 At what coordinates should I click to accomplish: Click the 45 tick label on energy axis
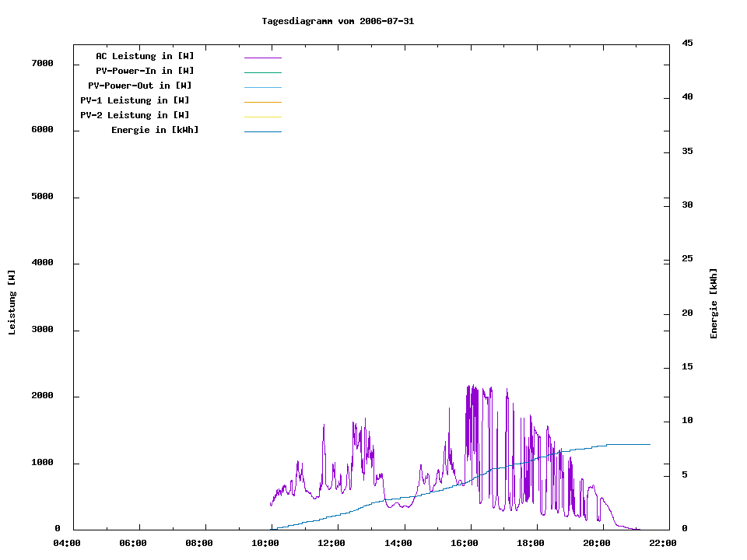pyautogui.click(x=687, y=43)
